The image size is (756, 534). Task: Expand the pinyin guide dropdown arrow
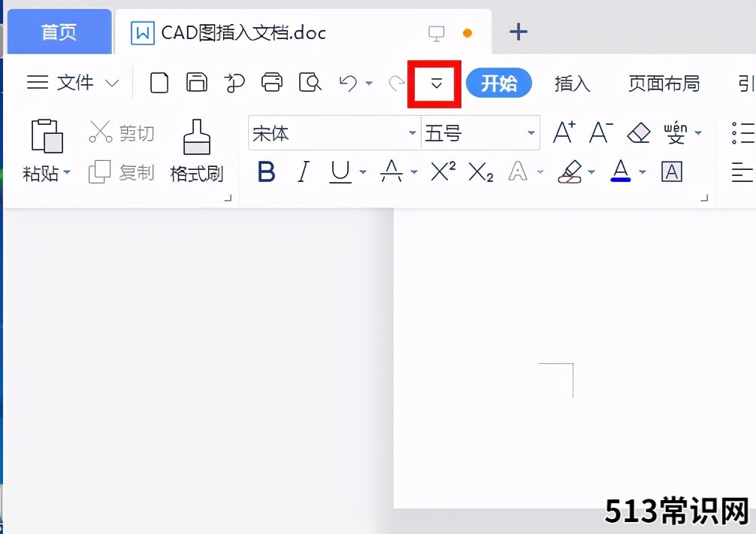(698, 132)
